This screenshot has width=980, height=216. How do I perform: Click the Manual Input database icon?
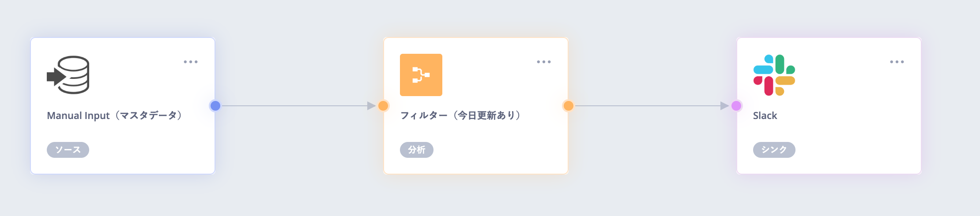click(x=68, y=75)
